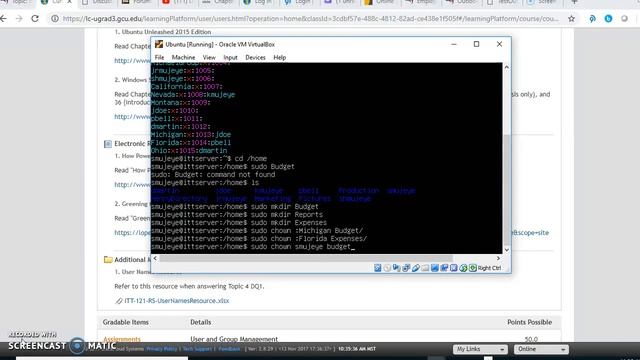This screenshot has height=360, width=640.
Task: Click the shared folders icon in VirtualBox status bar
Action: pos(425,268)
